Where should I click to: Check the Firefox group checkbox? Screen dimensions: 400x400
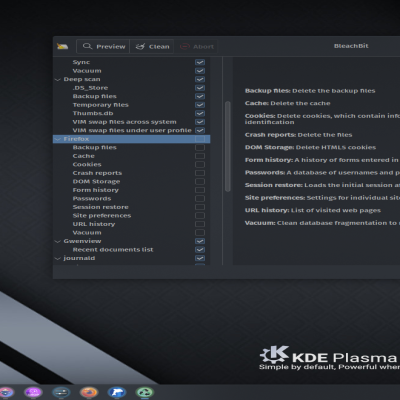(200, 139)
